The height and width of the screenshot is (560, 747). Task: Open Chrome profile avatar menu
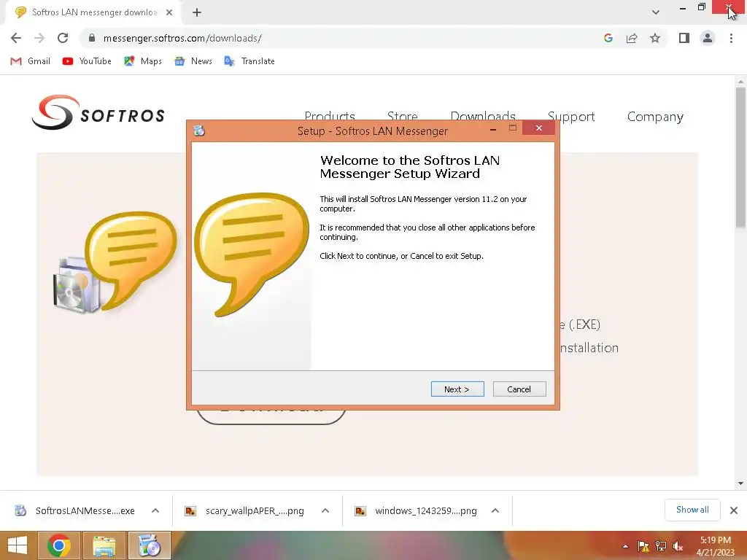[708, 38]
